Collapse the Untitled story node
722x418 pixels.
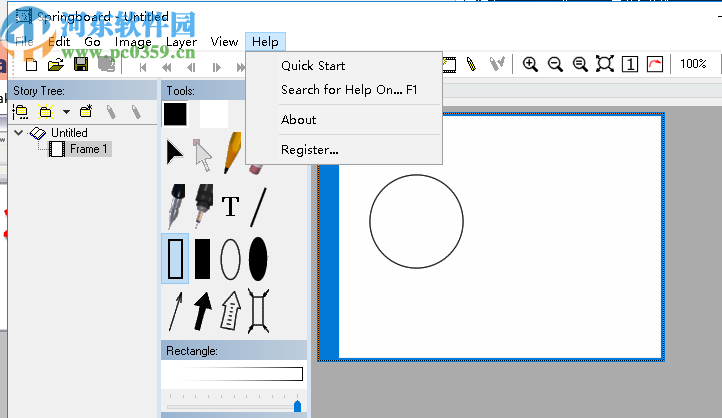(x=18, y=133)
